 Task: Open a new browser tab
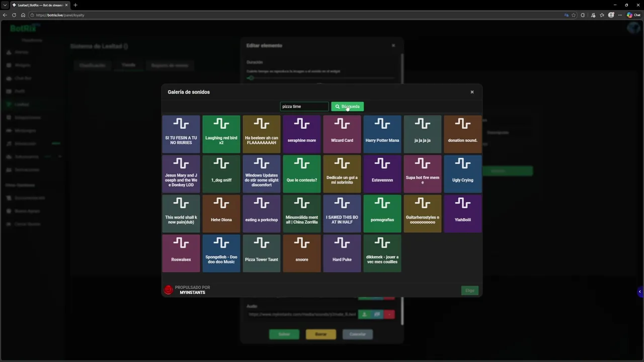pyautogui.click(x=75, y=5)
